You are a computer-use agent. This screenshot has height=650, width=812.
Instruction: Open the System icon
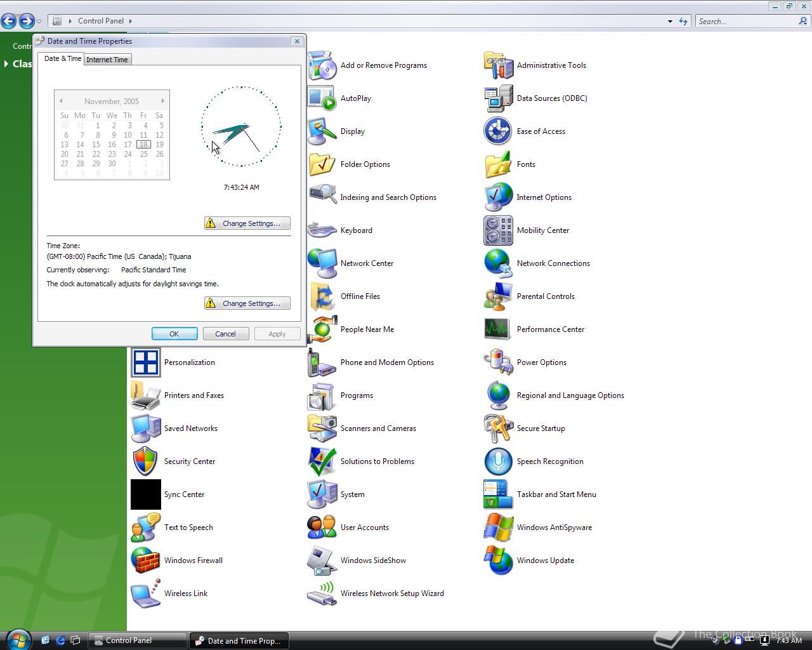pyautogui.click(x=322, y=494)
